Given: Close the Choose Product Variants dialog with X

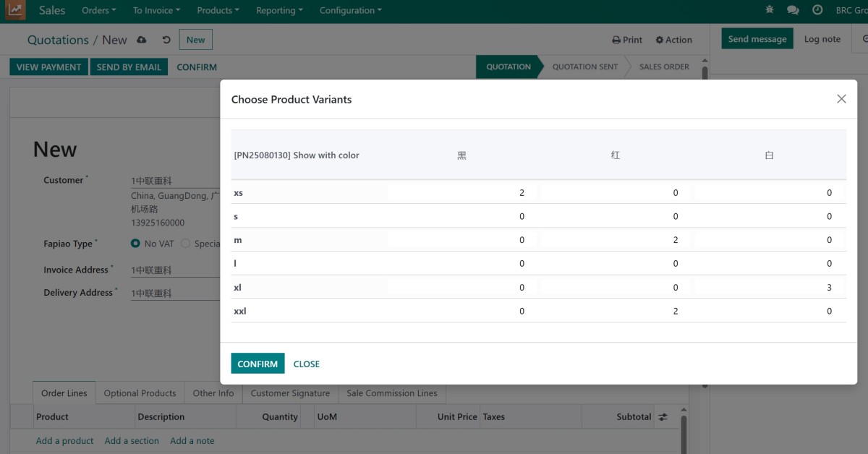Looking at the screenshot, I should tap(841, 99).
